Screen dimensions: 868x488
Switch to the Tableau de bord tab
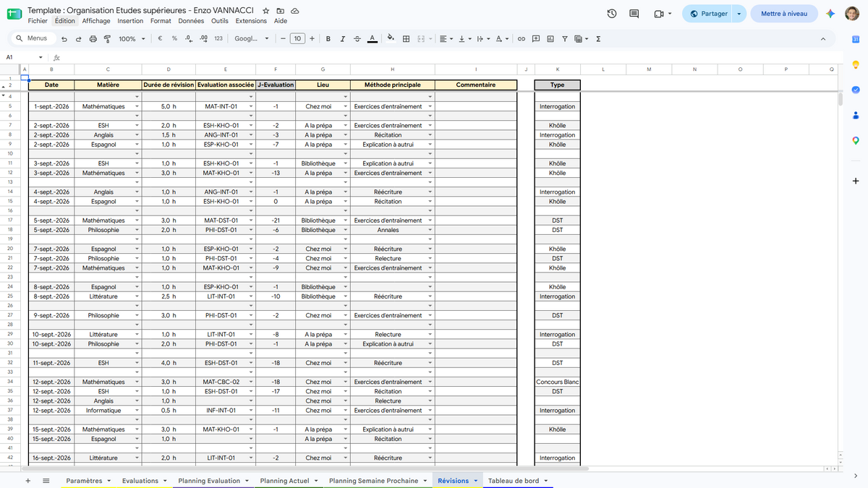coord(518,481)
